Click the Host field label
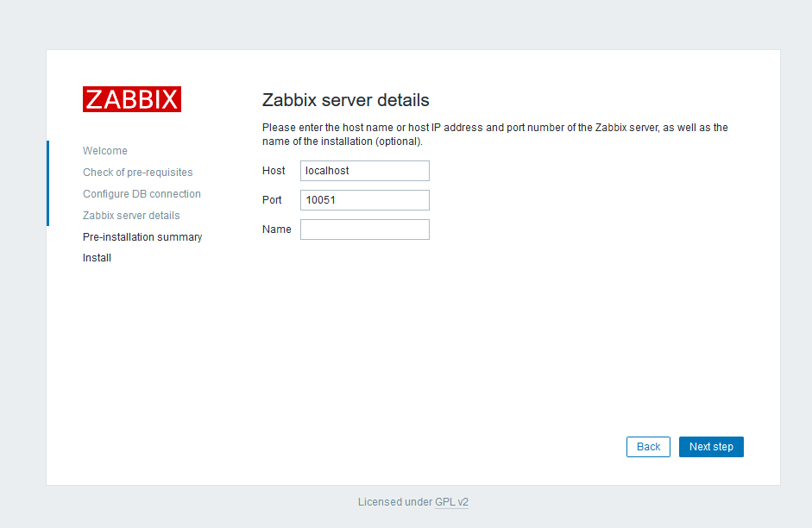812x528 pixels. 274,171
